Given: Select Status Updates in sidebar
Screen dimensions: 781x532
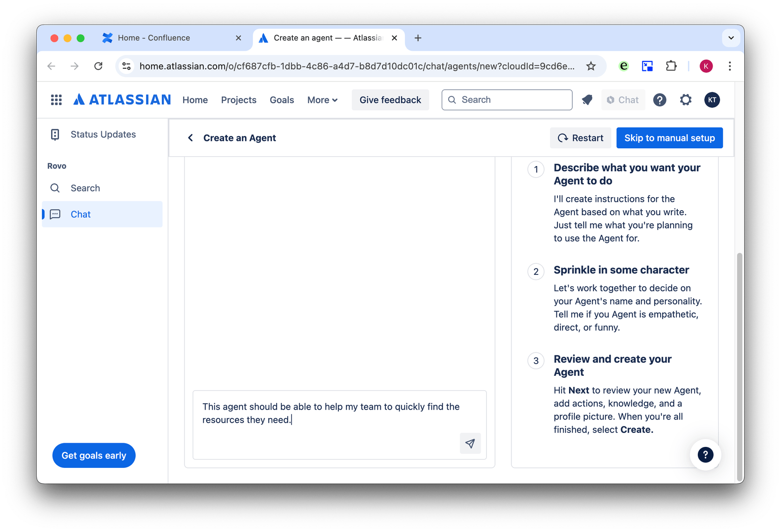Looking at the screenshot, I should pos(103,134).
